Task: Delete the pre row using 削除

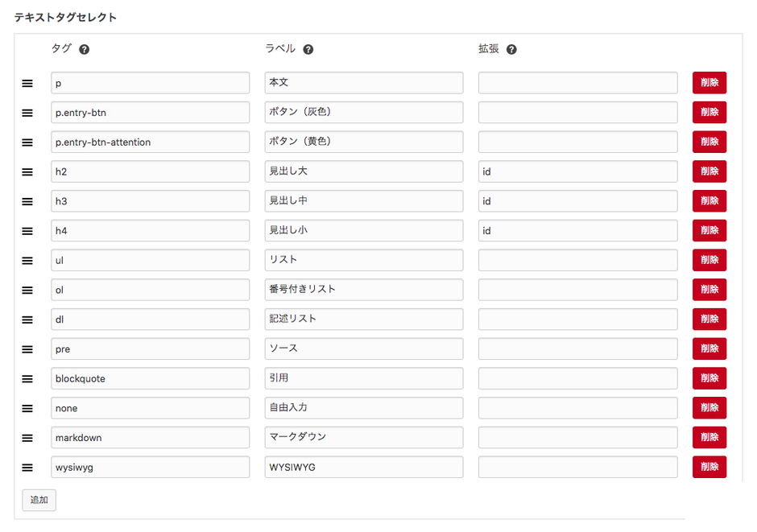Action: 709,348
